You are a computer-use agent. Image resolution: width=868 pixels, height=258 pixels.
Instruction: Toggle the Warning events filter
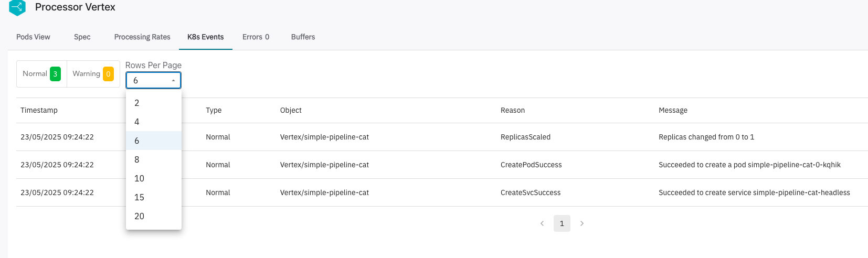point(93,74)
